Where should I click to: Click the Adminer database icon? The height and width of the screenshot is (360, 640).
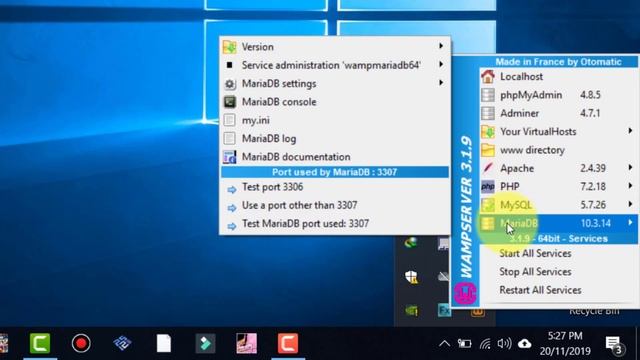coord(488,113)
